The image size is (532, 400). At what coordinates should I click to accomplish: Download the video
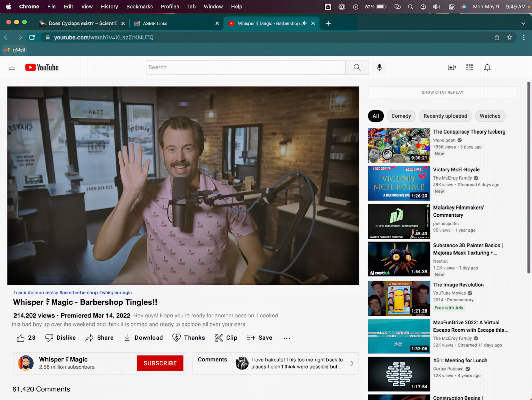click(x=144, y=338)
